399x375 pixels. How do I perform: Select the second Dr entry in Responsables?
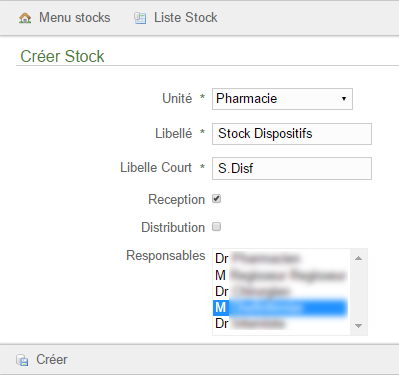(x=281, y=291)
